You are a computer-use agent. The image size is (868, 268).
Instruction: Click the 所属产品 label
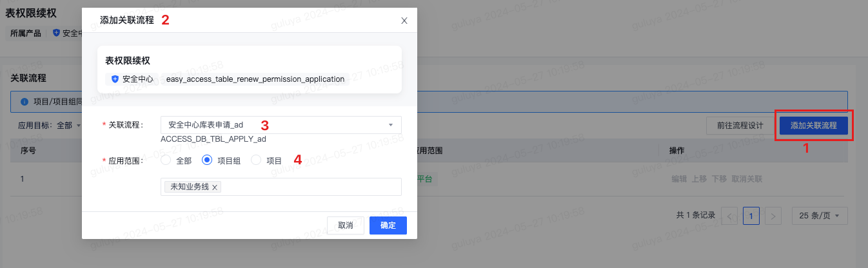[x=25, y=33]
